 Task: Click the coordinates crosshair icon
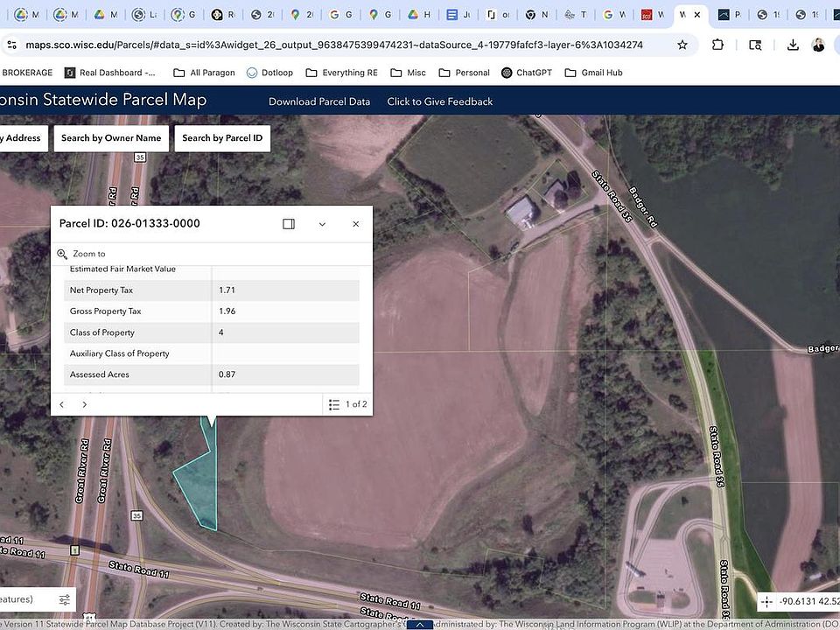pos(767,601)
